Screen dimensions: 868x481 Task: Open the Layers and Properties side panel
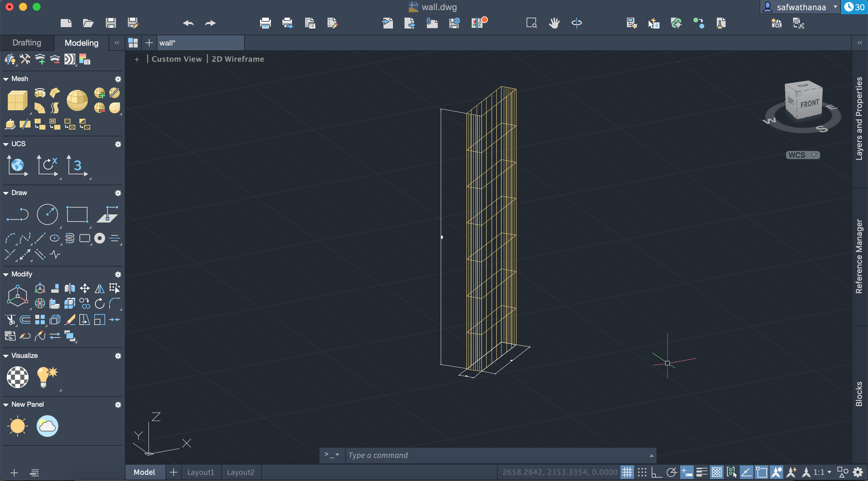click(x=859, y=119)
